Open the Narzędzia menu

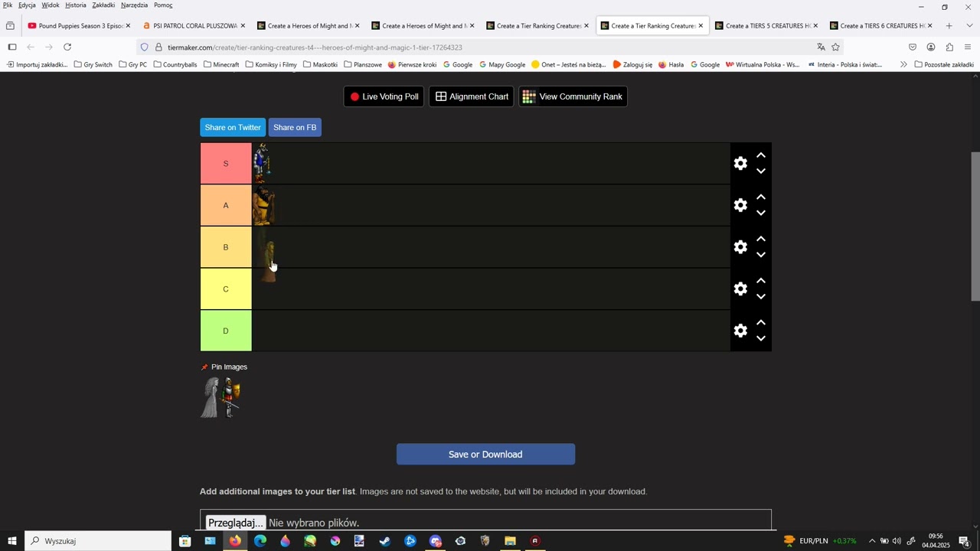tap(134, 5)
